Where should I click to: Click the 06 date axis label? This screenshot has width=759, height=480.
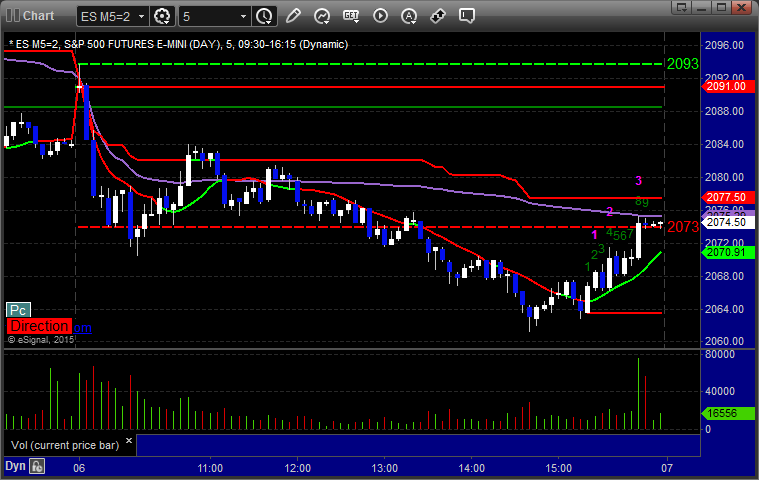(79, 468)
